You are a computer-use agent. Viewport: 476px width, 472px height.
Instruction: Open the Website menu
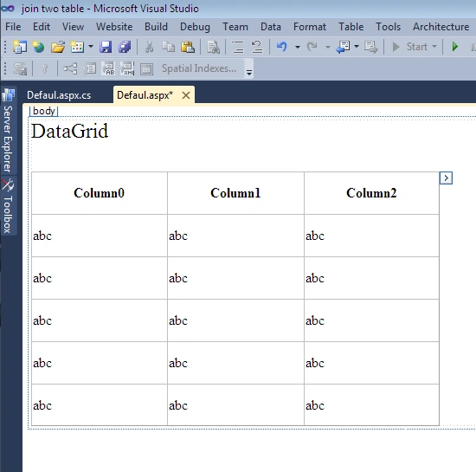[x=114, y=27]
